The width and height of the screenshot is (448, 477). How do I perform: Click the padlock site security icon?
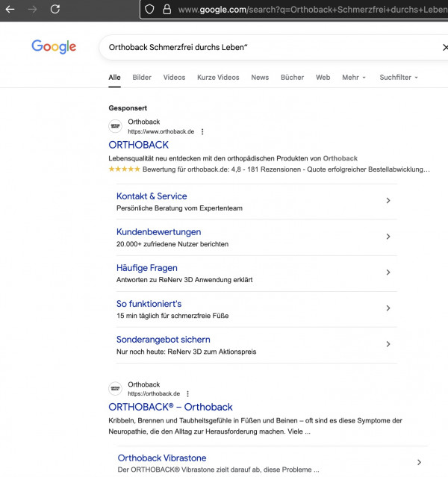pyautogui.click(x=167, y=10)
